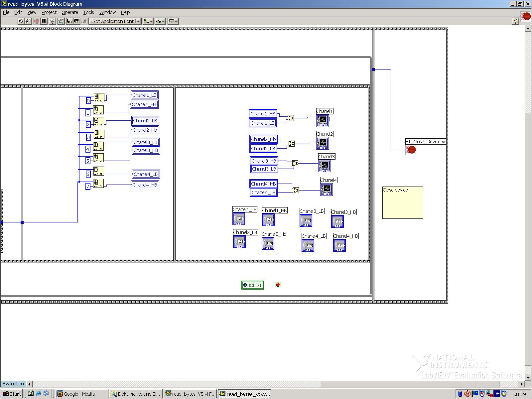Select the FT_Close_Device.vi node icon
This screenshot has width=532, height=399.
[411, 150]
